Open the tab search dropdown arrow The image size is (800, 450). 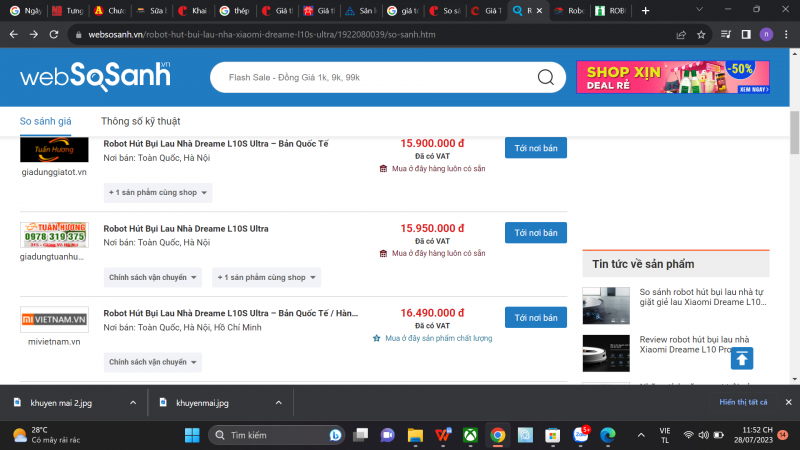pyautogui.click(x=699, y=10)
